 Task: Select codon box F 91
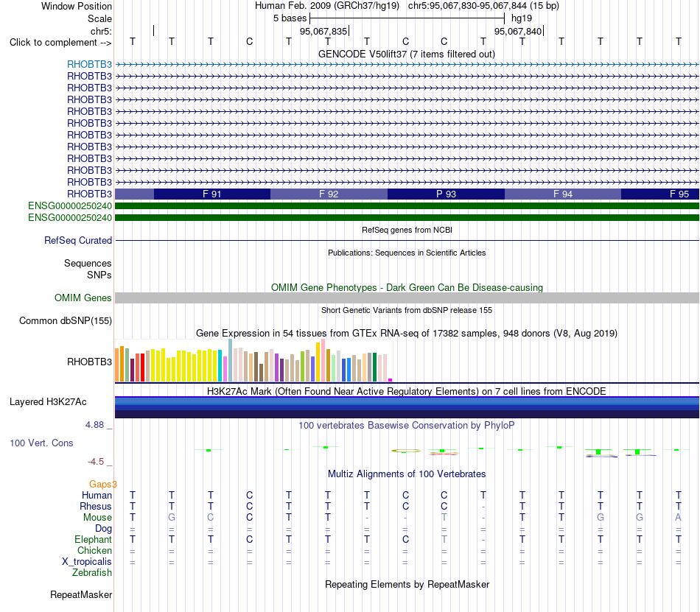pyautogui.click(x=212, y=194)
